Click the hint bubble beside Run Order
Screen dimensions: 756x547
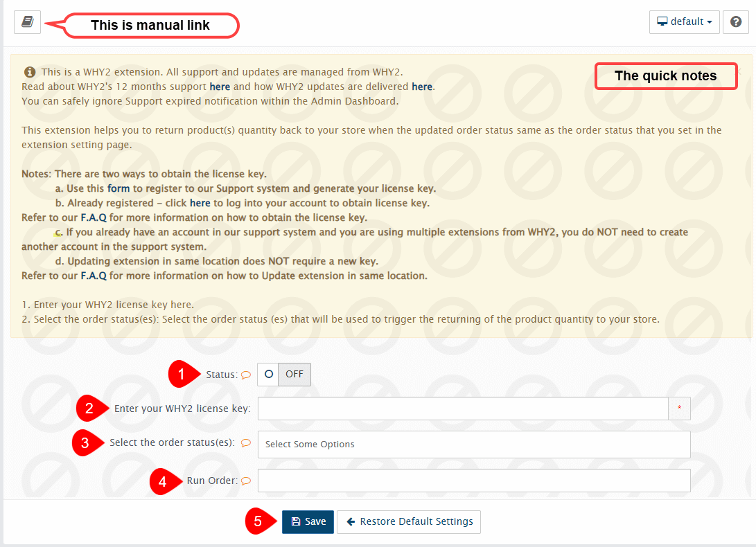[245, 481]
